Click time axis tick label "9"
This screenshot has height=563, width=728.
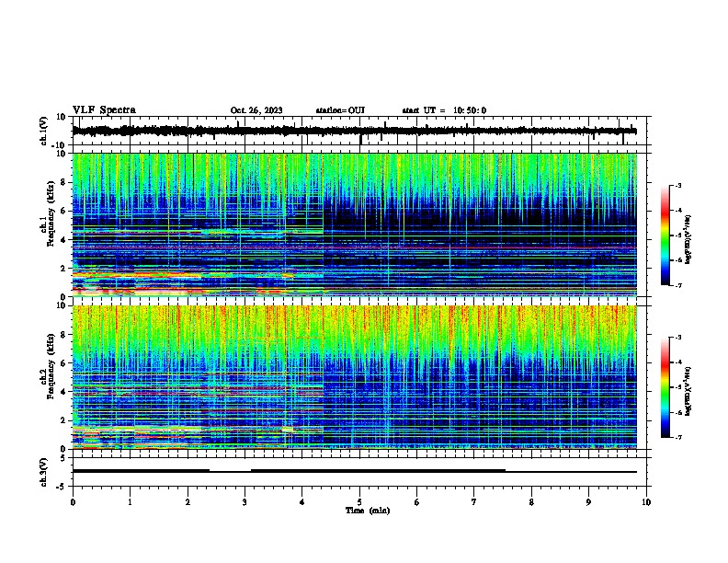coord(588,502)
